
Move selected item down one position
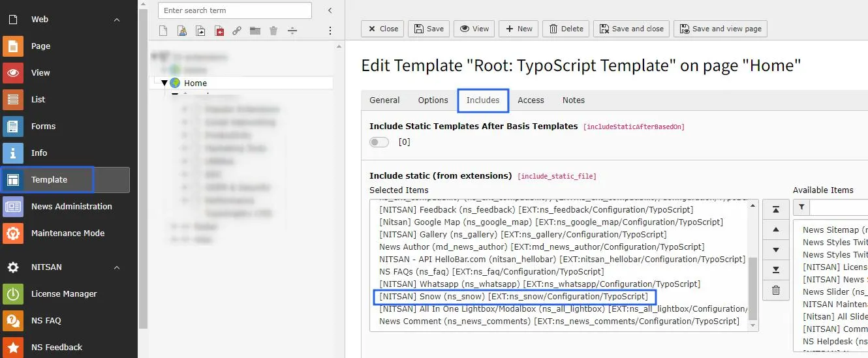point(775,250)
